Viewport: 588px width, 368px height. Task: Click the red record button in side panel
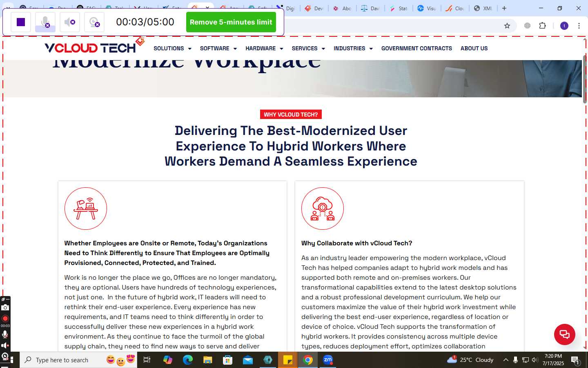point(5,319)
